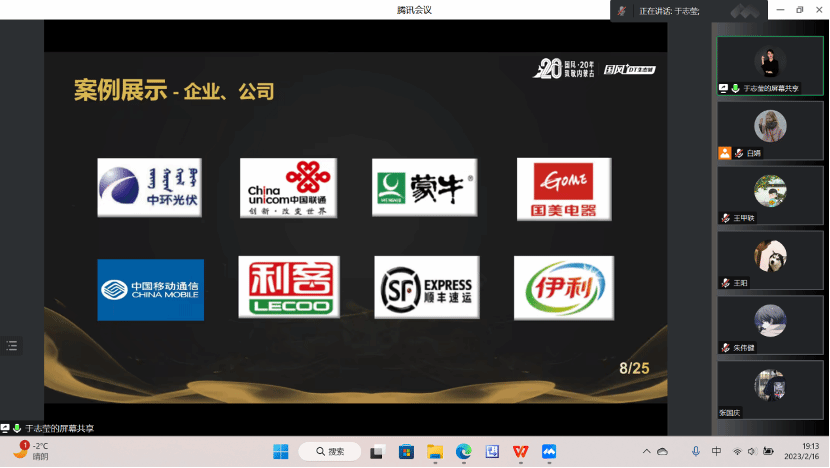Click the muted mic icon next to 朱伟健
830x468 pixels.
[x=726, y=348]
